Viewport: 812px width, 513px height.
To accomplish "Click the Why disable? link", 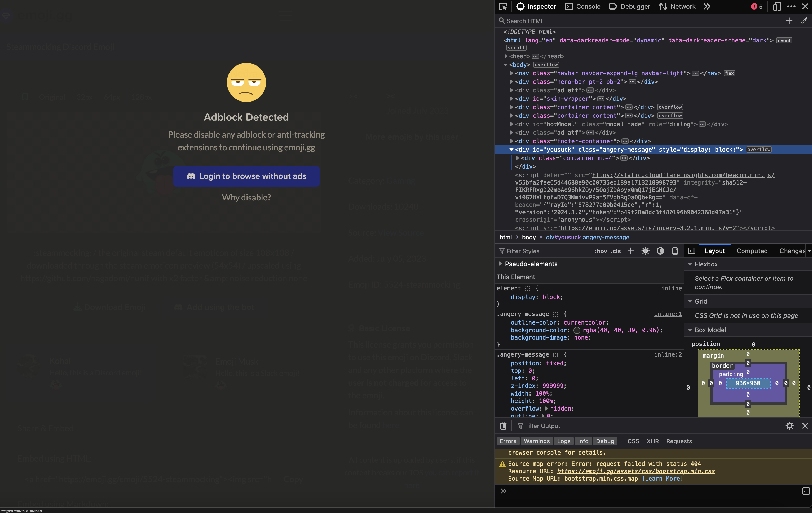I will (246, 198).
